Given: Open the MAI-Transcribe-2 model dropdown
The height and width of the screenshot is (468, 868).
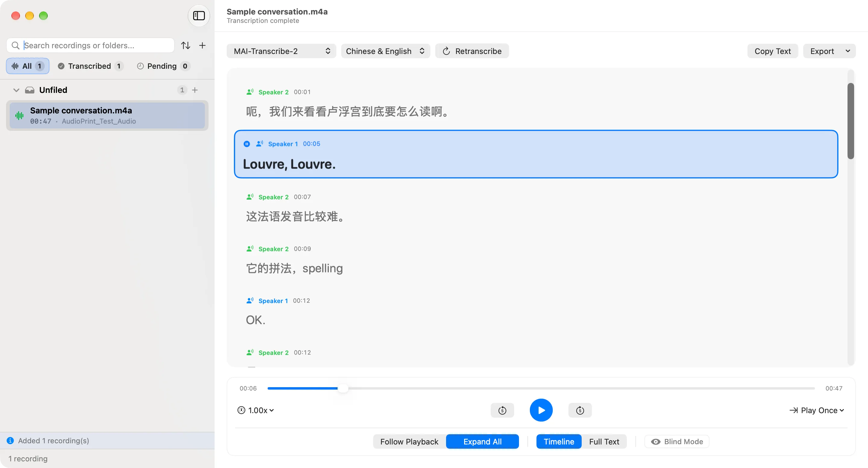Looking at the screenshot, I should point(281,51).
